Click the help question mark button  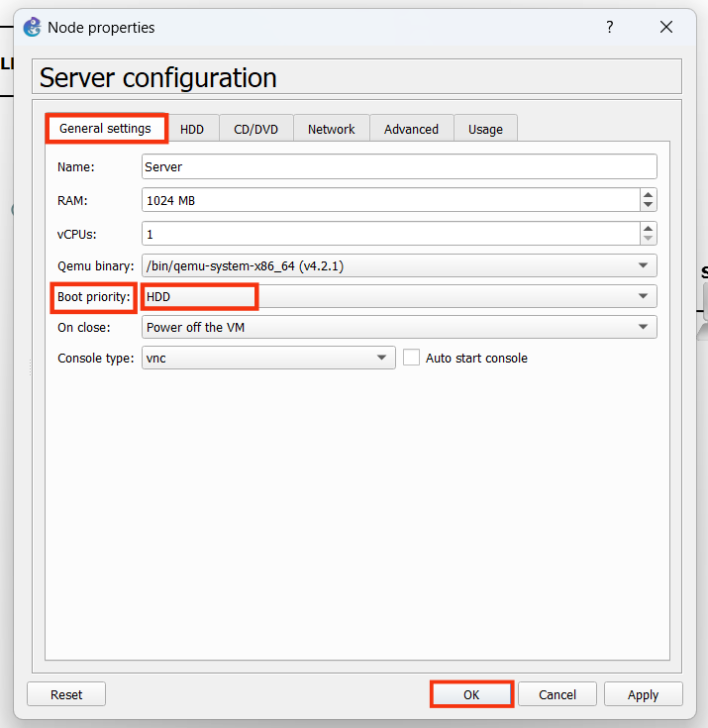tap(609, 28)
